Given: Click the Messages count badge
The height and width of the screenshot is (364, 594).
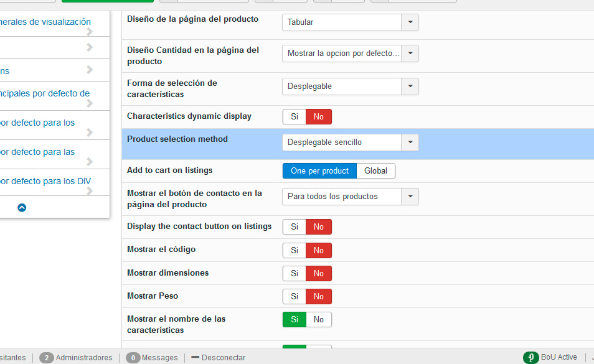Looking at the screenshot, I should point(133,358).
